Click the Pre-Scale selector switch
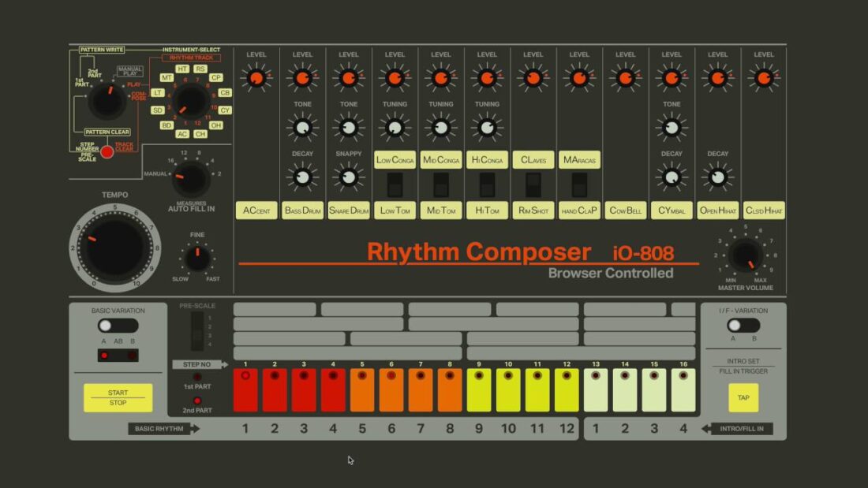The width and height of the screenshot is (868, 488). point(197,331)
